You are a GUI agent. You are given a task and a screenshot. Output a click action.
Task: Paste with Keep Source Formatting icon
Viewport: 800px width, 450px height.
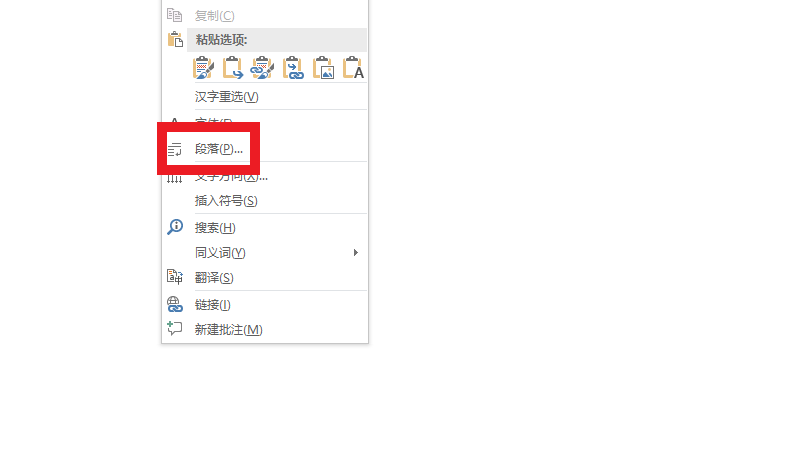203,68
